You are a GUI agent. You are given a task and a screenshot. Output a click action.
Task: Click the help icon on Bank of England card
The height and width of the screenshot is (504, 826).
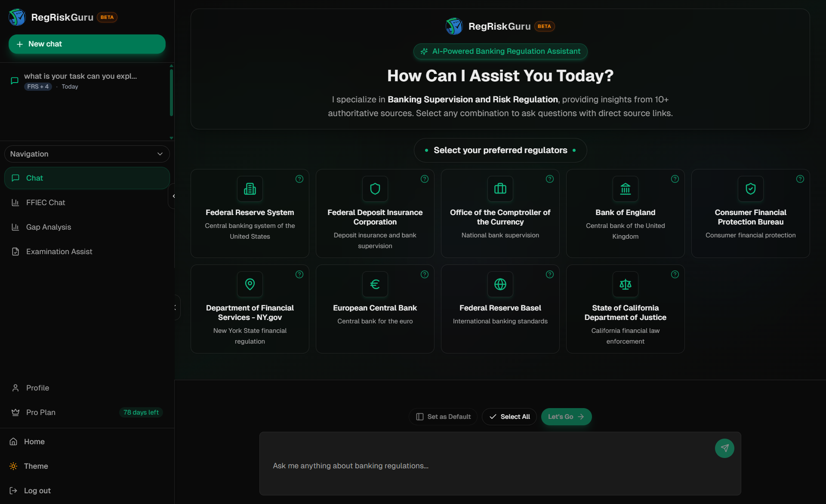point(675,179)
